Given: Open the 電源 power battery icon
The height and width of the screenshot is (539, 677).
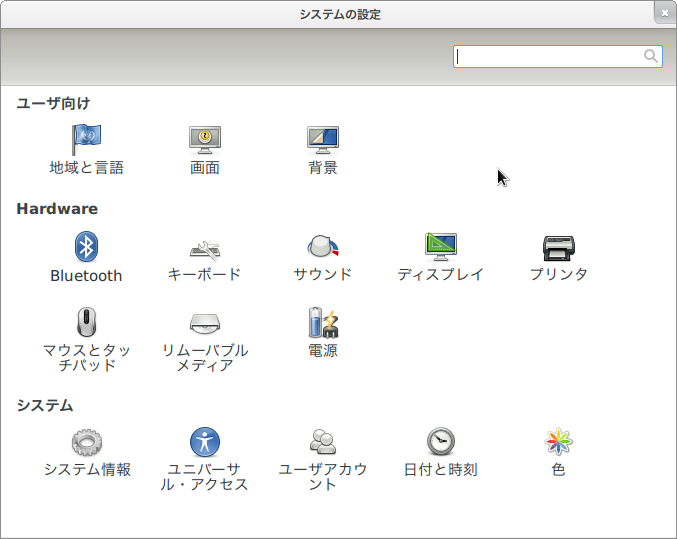Looking at the screenshot, I should [323, 322].
